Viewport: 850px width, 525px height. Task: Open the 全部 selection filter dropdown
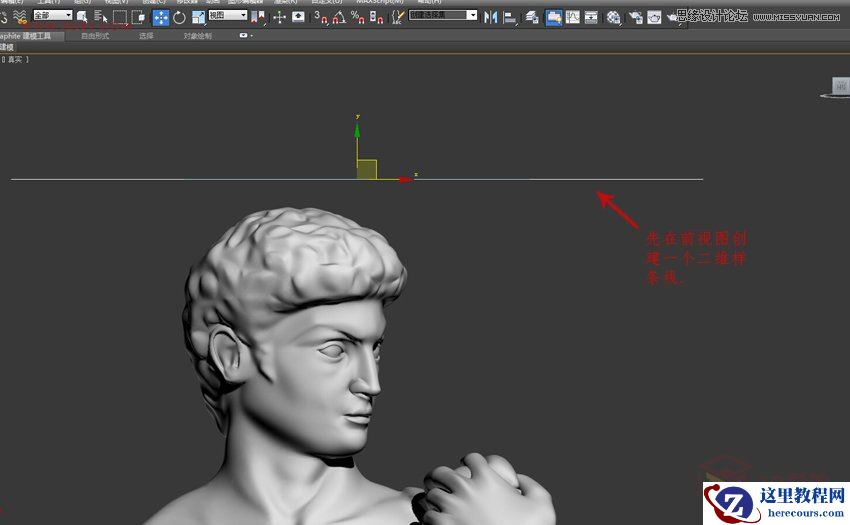point(52,16)
